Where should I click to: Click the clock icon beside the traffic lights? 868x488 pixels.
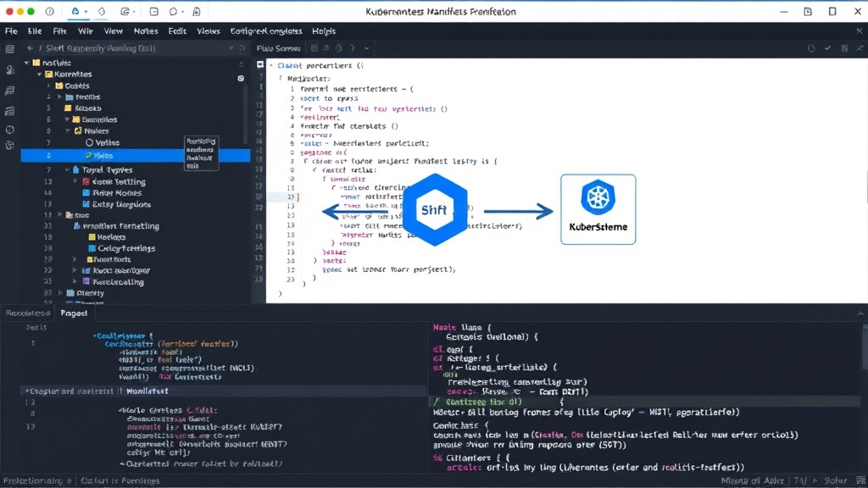pos(50,11)
